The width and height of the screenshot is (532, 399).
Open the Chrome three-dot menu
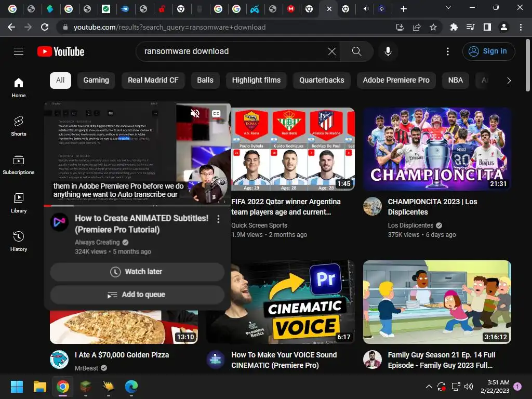tap(521, 27)
